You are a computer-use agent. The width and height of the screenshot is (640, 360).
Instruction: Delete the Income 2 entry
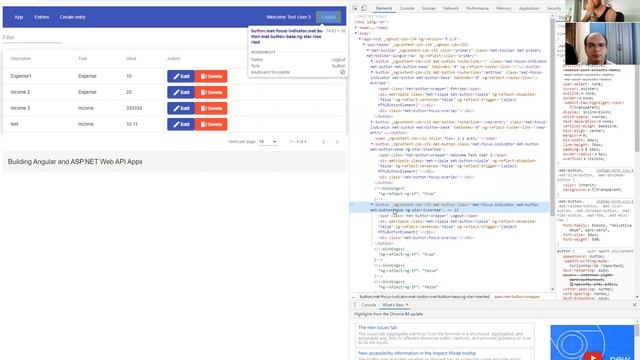click(211, 92)
